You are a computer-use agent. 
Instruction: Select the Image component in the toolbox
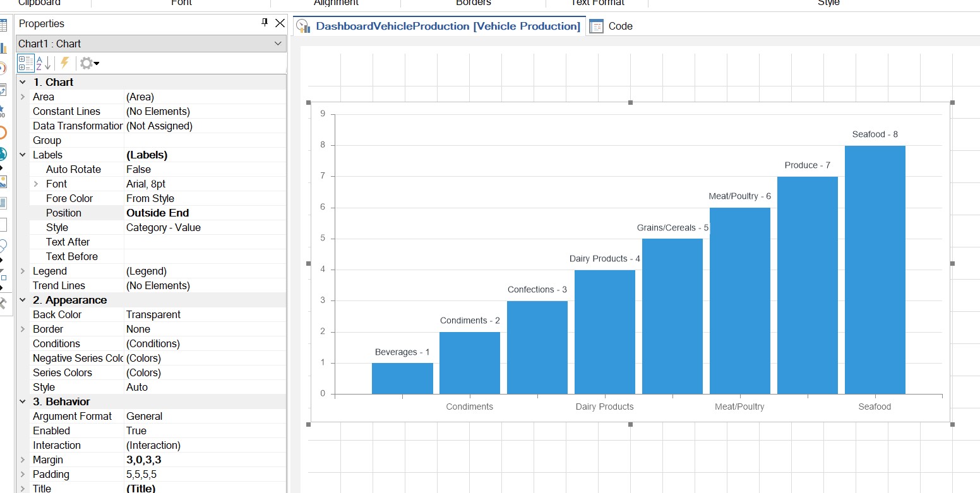coord(3,182)
